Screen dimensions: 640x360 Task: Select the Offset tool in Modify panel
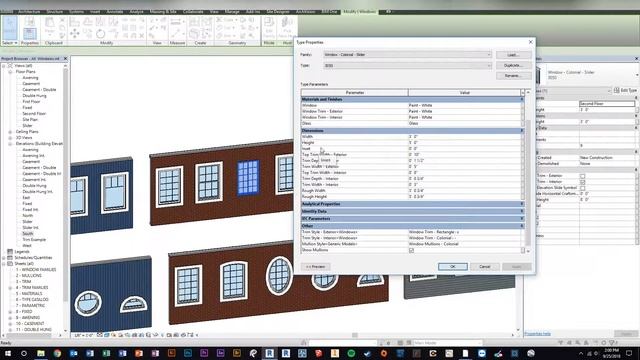tap(87, 21)
